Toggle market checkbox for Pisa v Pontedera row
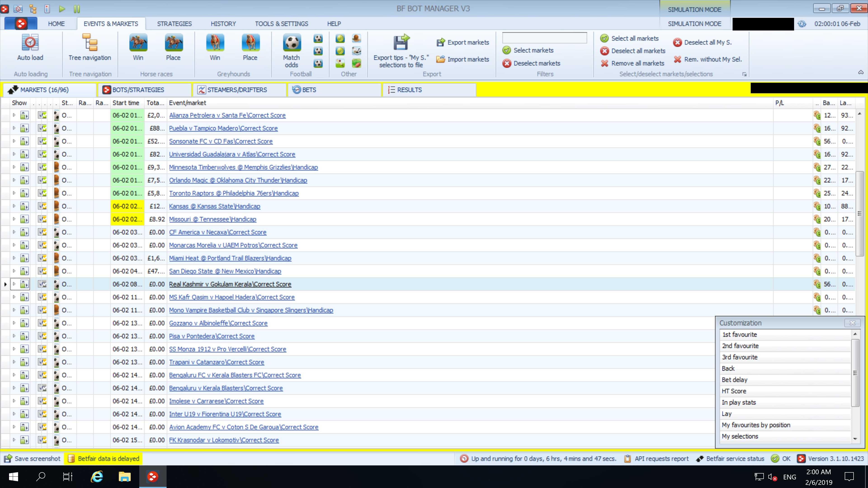Image resolution: width=868 pixels, height=488 pixels. coord(42,336)
